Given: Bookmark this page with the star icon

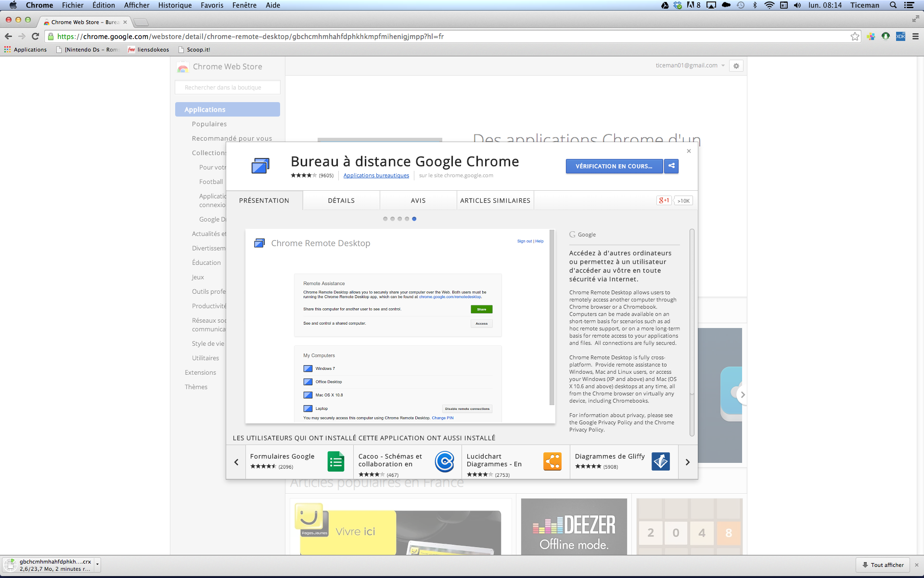Looking at the screenshot, I should [x=855, y=37].
